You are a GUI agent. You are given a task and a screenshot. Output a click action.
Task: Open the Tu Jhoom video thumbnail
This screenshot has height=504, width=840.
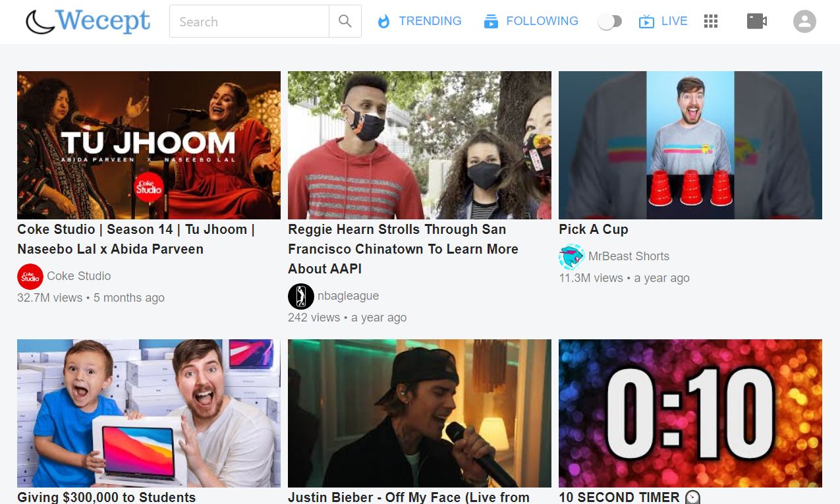click(149, 145)
